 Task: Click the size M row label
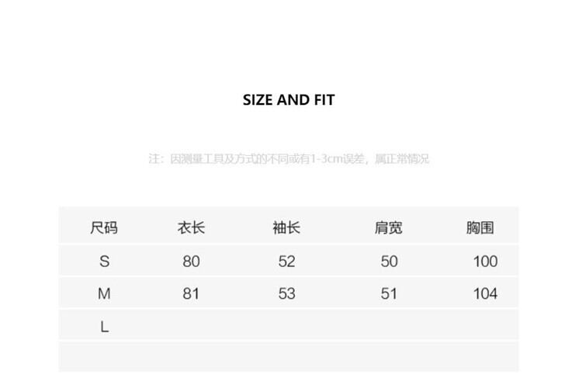[104, 294]
